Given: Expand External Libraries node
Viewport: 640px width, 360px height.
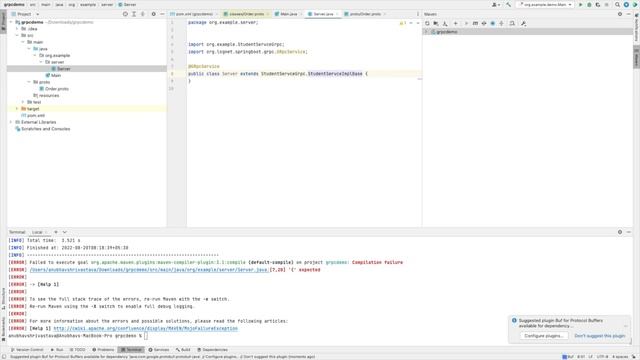Looking at the screenshot, I should coord(11,122).
